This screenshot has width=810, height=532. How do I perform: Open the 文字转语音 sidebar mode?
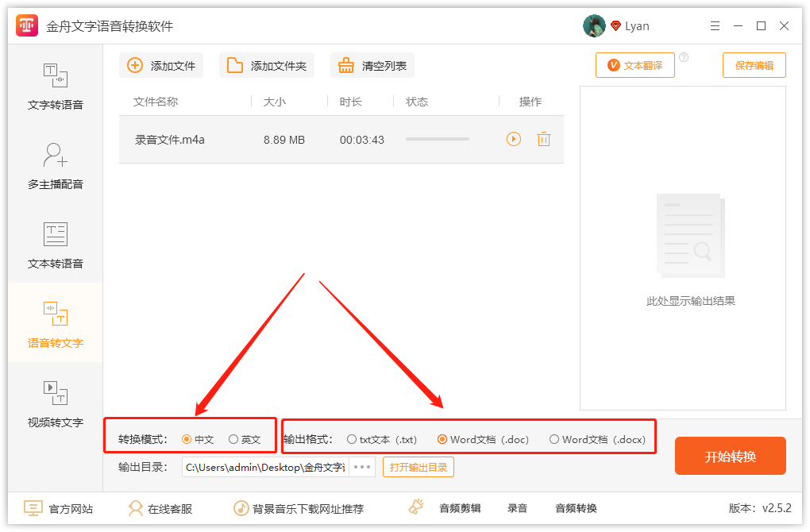pos(56,87)
